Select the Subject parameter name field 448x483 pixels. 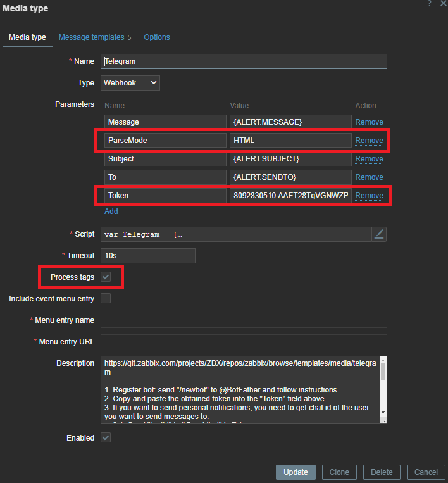(x=165, y=159)
